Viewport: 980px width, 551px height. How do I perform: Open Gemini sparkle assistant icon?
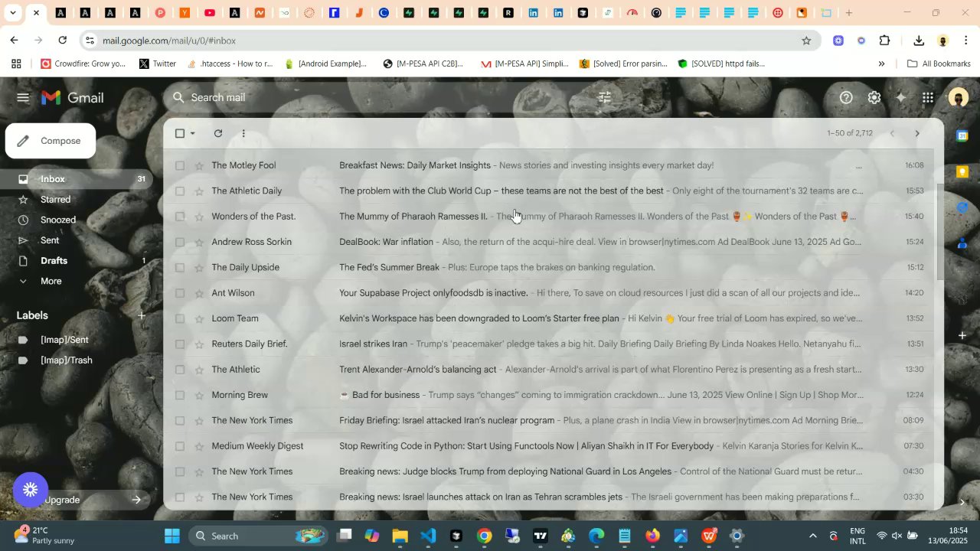tap(901, 98)
